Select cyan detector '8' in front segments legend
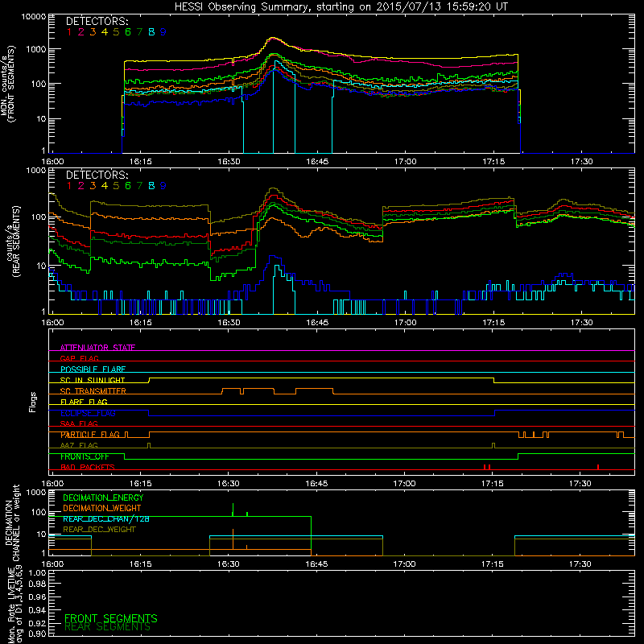 coord(151,32)
